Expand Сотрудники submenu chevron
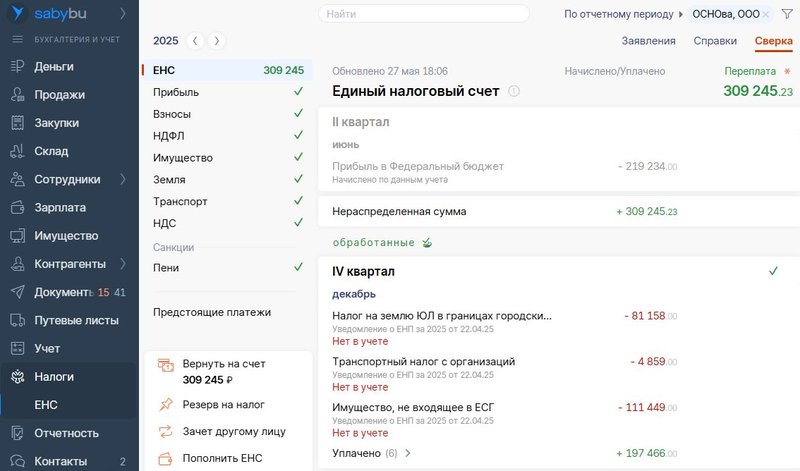This screenshot has width=800, height=471. pyautogui.click(x=123, y=180)
